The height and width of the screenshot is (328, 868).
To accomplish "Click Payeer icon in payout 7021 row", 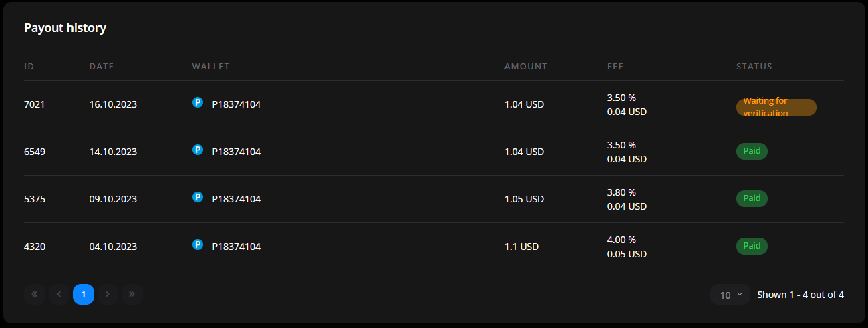I will click(197, 103).
